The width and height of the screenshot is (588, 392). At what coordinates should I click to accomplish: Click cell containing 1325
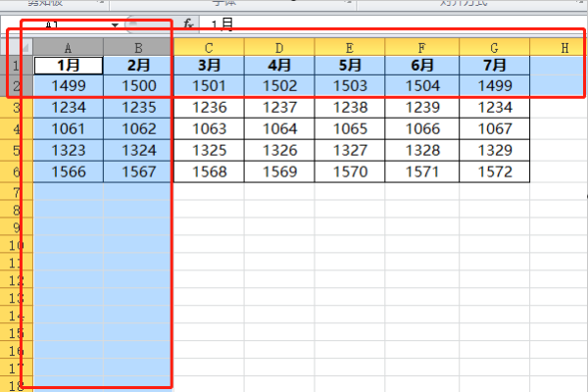coord(209,150)
